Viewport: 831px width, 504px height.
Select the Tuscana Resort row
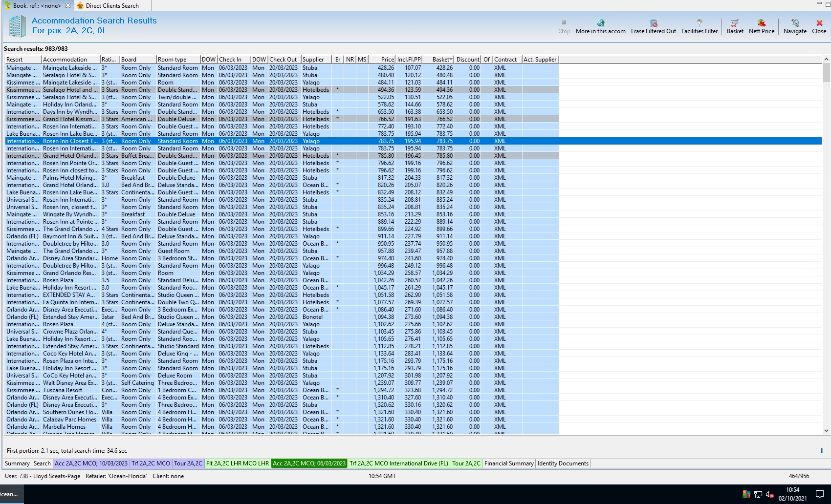pos(282,390)
